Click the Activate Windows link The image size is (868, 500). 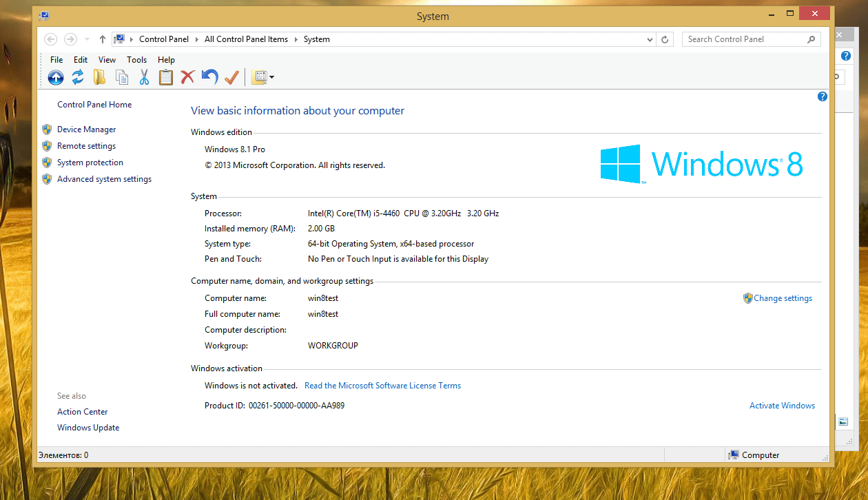click(783, 406)
